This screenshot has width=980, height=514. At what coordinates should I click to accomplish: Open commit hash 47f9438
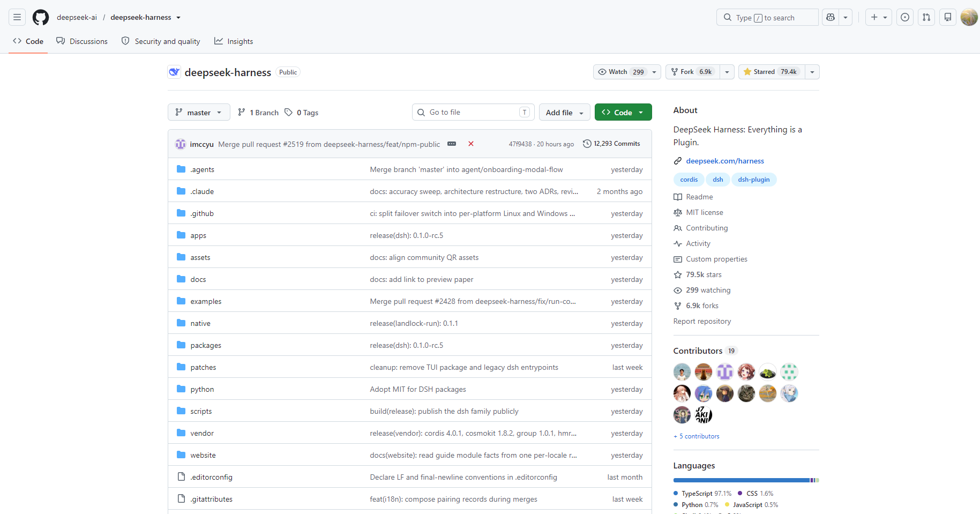520,144
